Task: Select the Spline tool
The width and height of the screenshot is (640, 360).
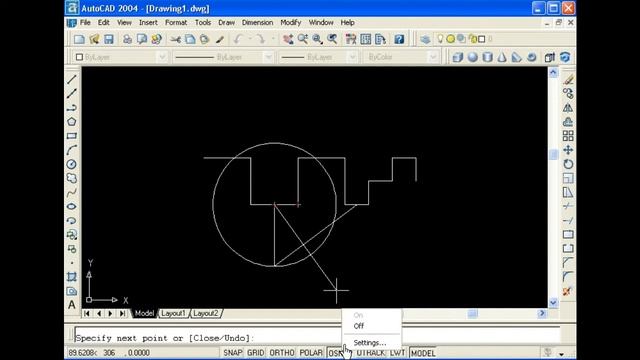Action: tap(72, 192)
